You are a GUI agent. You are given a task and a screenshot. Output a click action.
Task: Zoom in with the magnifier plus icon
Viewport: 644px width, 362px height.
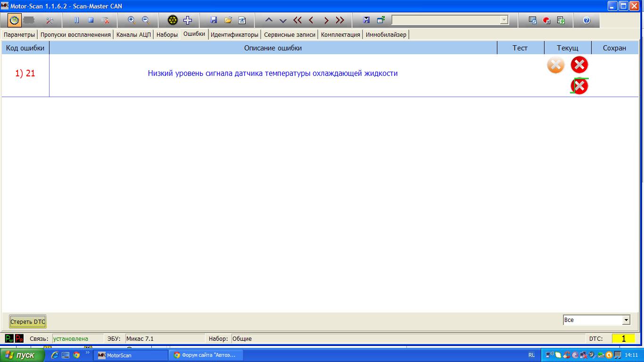click(x=132, y=20)
